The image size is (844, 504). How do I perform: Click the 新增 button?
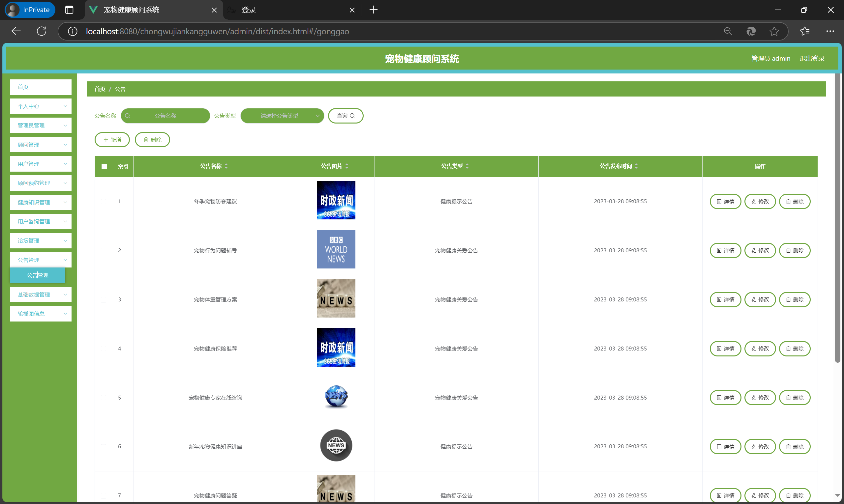(x=112, y=140)
